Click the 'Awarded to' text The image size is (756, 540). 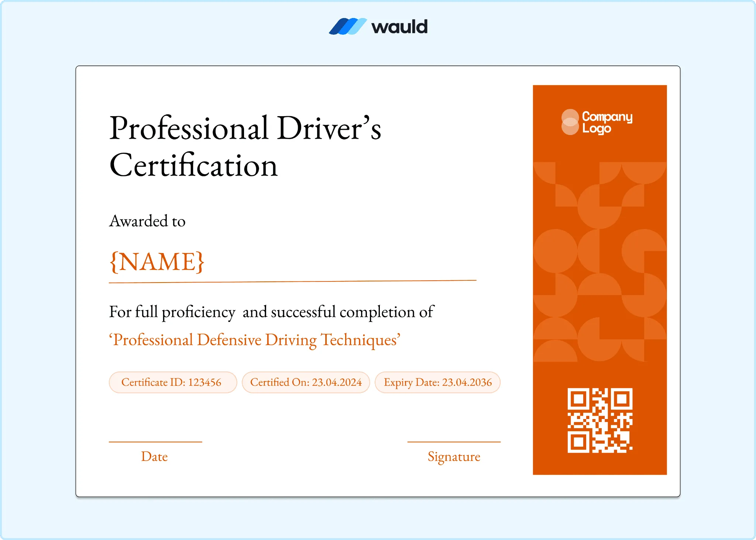pos(147,221)
